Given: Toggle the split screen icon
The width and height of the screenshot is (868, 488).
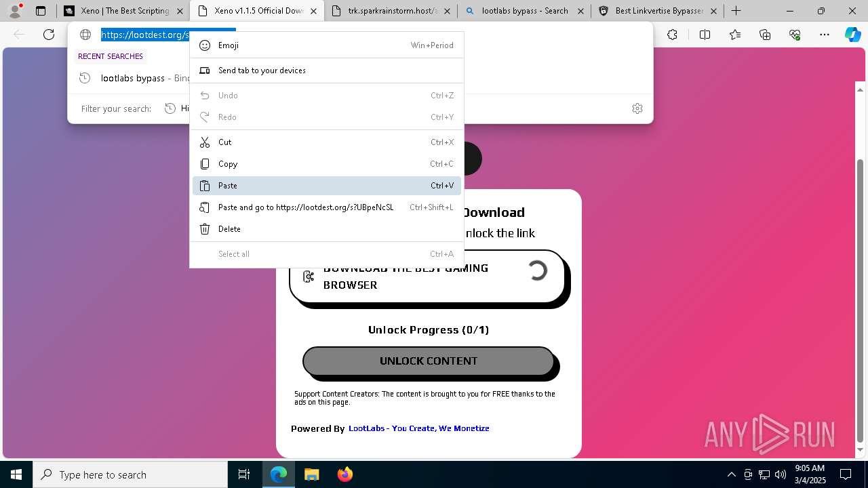Looking at the screenshot, I should pos(705,35).
